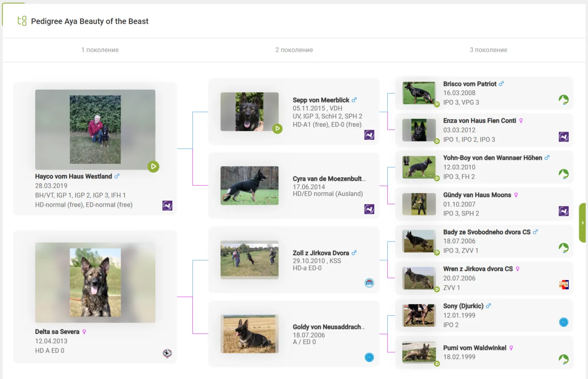
Task: Click the pedigree tree icon beside title
Action: (x=22, y=21)
